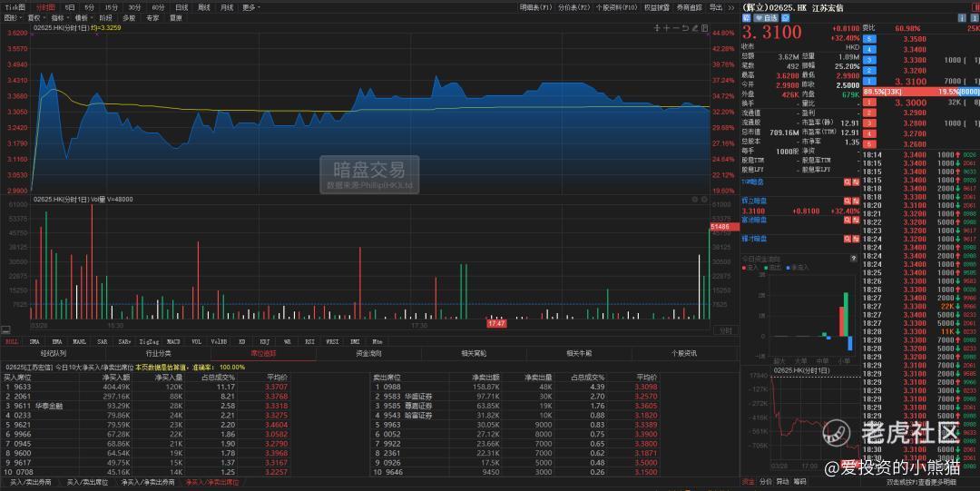Open the 相关窝轮 tab
The height and width of the screenshot is (491, 980).
point(474,353)
